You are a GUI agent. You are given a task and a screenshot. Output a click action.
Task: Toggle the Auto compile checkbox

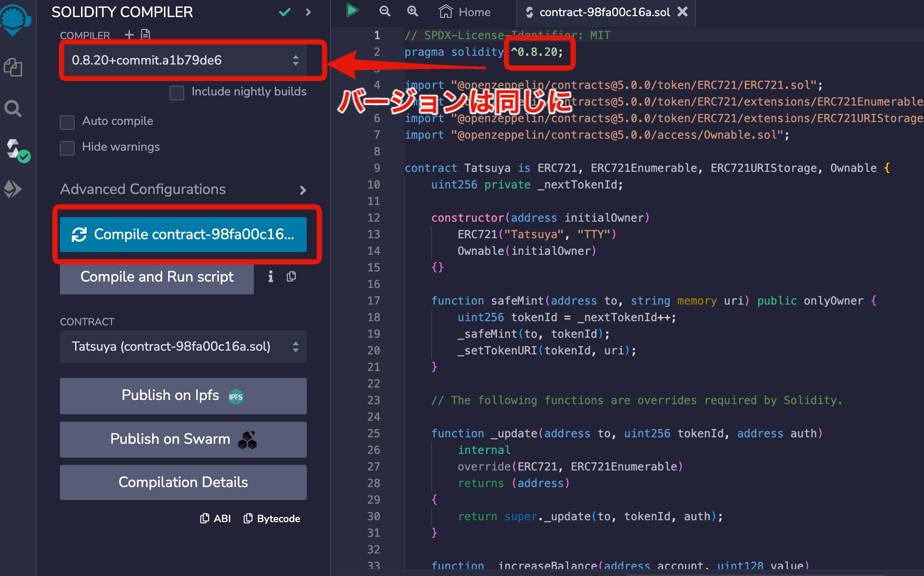tap(67, 122)
